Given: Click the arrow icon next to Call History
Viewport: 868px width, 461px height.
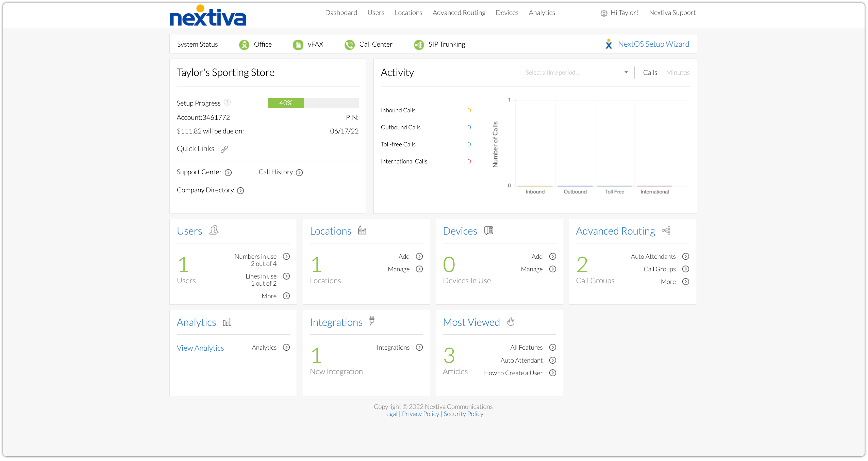Looking at the screenshot, I should click(299, 173).
